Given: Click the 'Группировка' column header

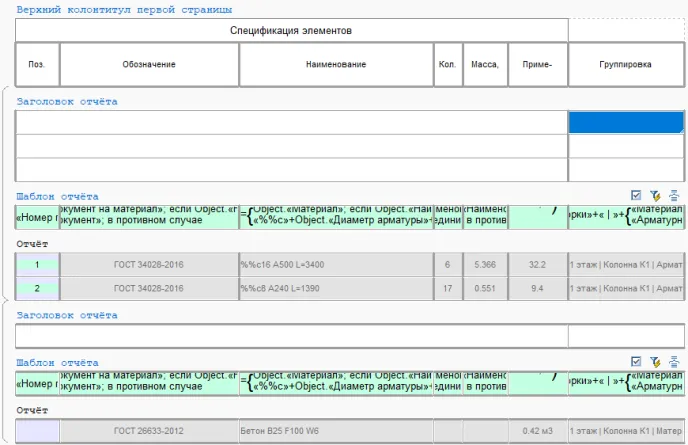Looking at the screenshot, I should pyautogui.click(x=626, y=65).
